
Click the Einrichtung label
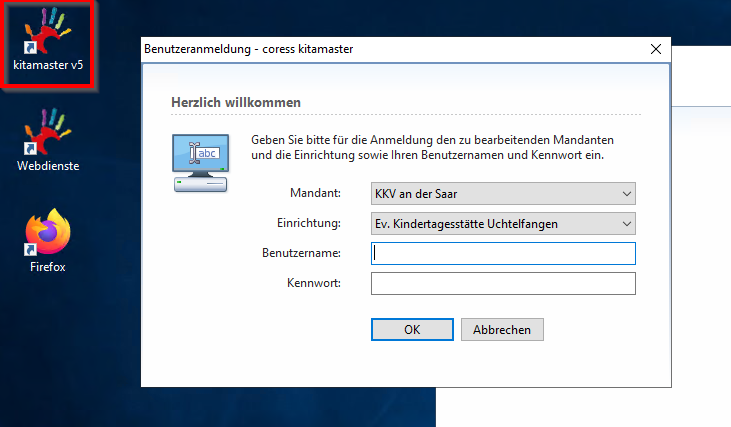(309, 223)
